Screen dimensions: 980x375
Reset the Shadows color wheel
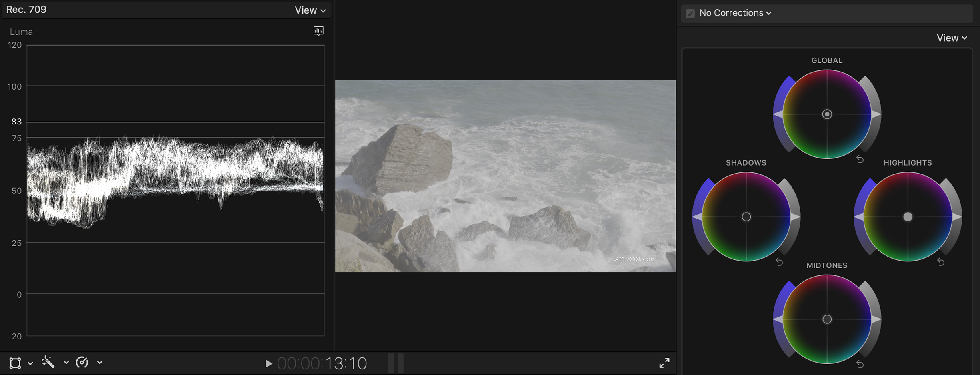tap(779, 262)
